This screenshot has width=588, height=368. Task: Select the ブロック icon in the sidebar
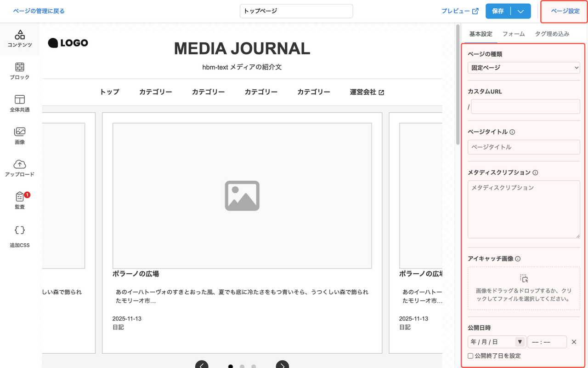tap(20, 71)
